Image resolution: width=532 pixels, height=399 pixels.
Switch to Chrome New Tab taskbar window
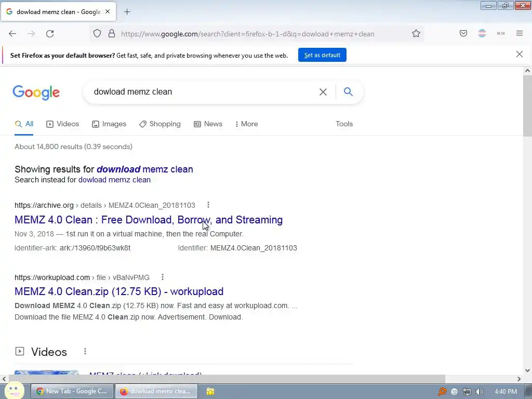click(72, 391)
